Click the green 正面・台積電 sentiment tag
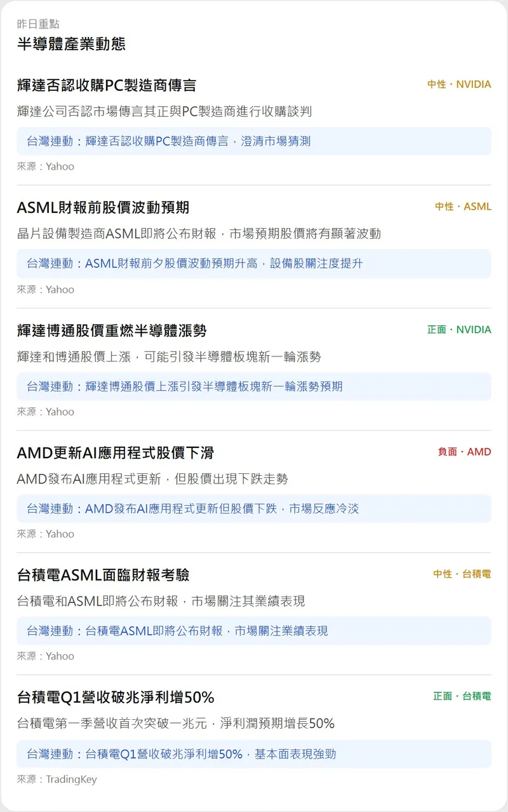Image resolution: width=508 pixels, height=812 pixels. coord(462,696)
